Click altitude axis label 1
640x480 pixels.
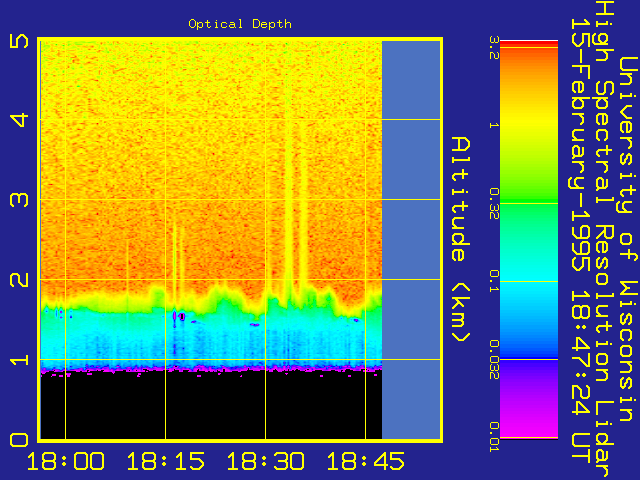click(19, 360)
